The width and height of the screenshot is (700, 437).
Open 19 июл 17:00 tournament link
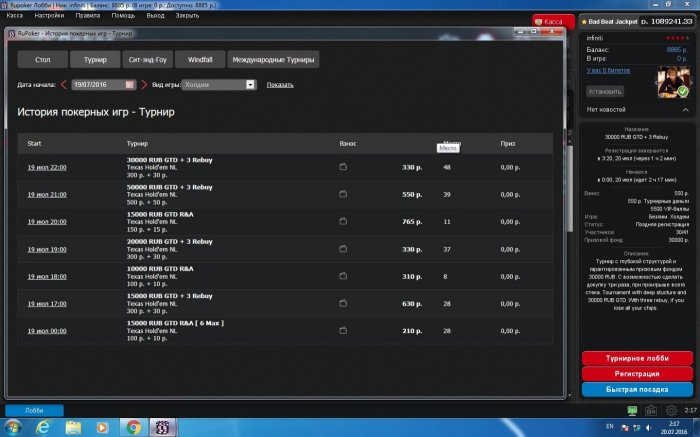(x=47, y=304)
